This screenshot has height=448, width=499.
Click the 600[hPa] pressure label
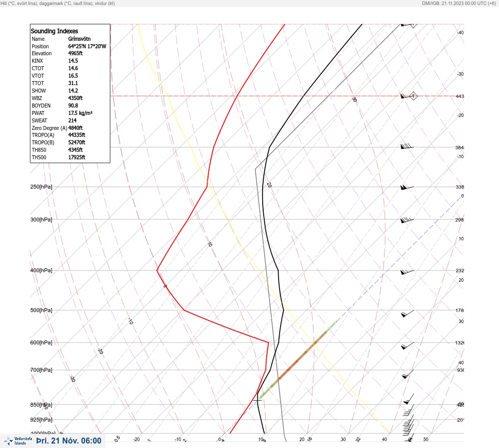coord(41,342)
